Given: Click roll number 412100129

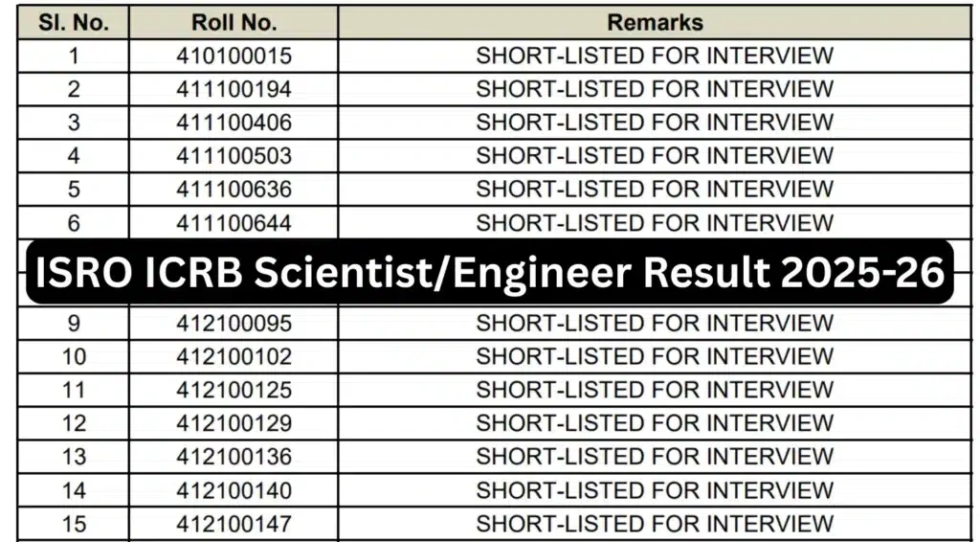Looking at the screenshot, I should (234, 423).
